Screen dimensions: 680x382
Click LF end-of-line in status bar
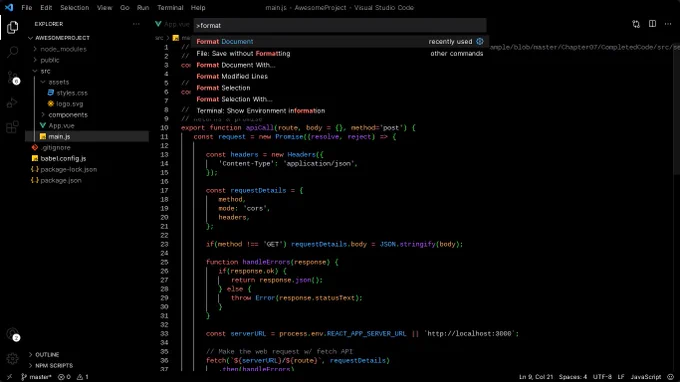tap(621, 377)
